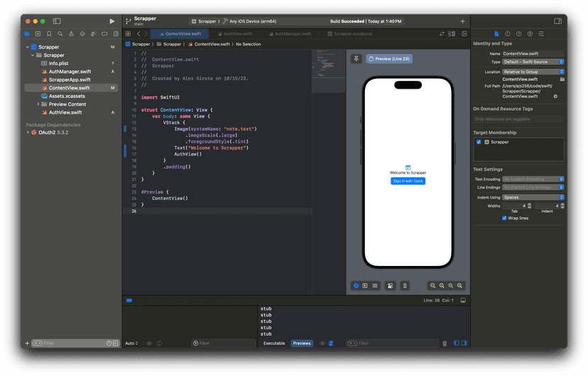Expand the Preview Content folder
Screen dimensions: 588x376
[38, 104]
